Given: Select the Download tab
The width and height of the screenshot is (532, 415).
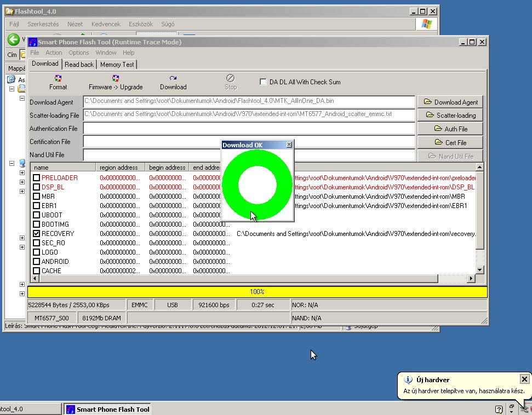Looking at the screenshot, I should (x=45, y=64).
